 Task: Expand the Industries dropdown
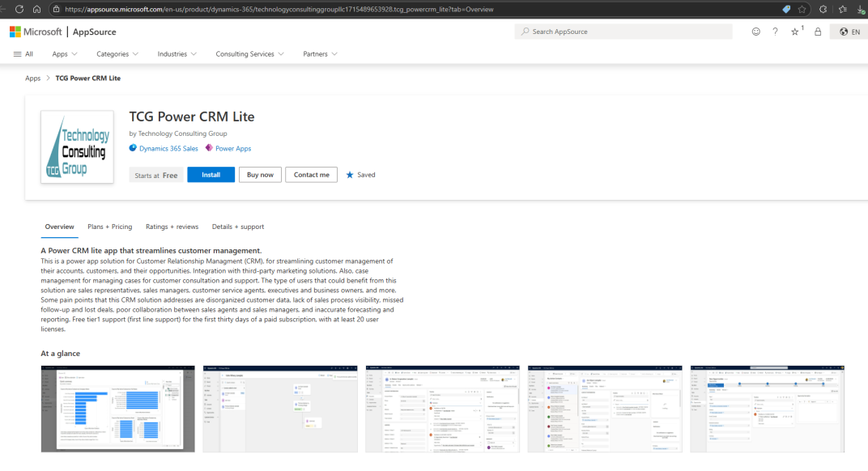(x=177, y=53)
